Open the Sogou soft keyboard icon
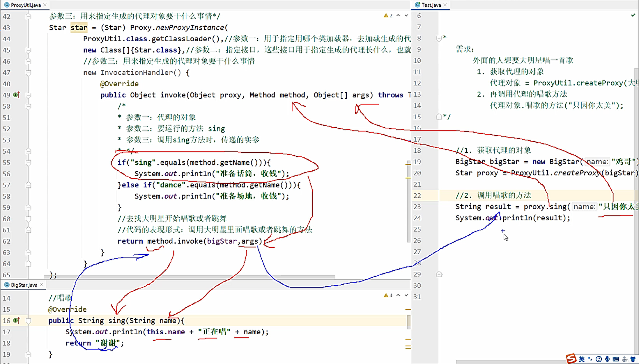Screen dimensions: 639x364 [616, 359]
